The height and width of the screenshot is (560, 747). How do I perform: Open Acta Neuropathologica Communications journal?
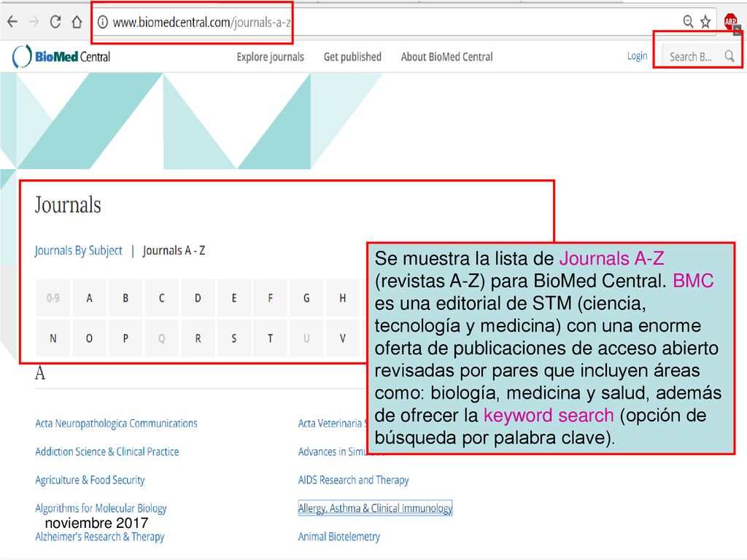coord(116,424)
